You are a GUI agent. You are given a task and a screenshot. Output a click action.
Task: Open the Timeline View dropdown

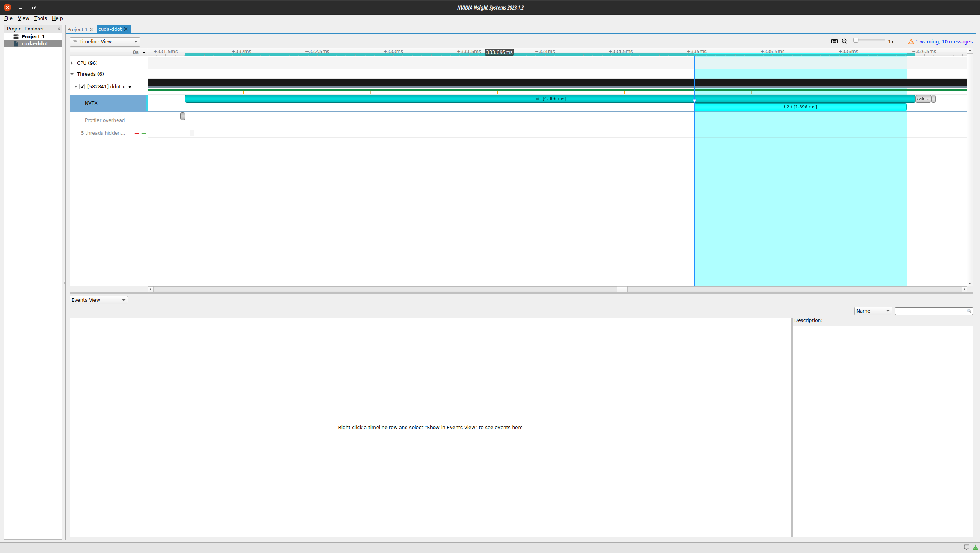tap(105, 42)
